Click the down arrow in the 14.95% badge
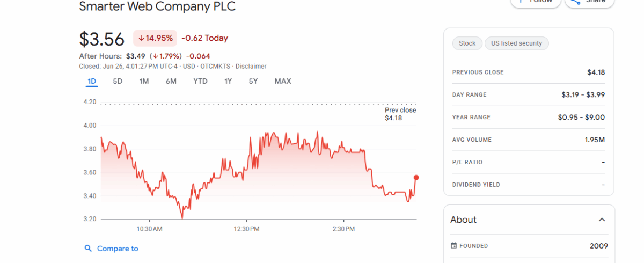The height and width of the screenshot is (263, 644). [x=142, y=38]
